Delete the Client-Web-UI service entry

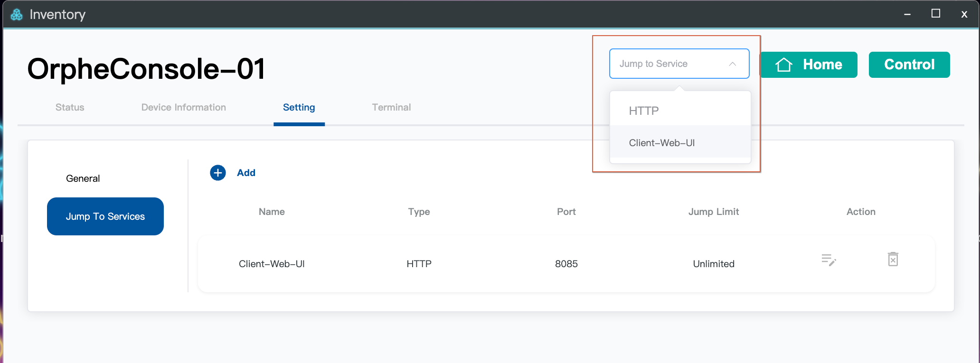click(893, 259)
